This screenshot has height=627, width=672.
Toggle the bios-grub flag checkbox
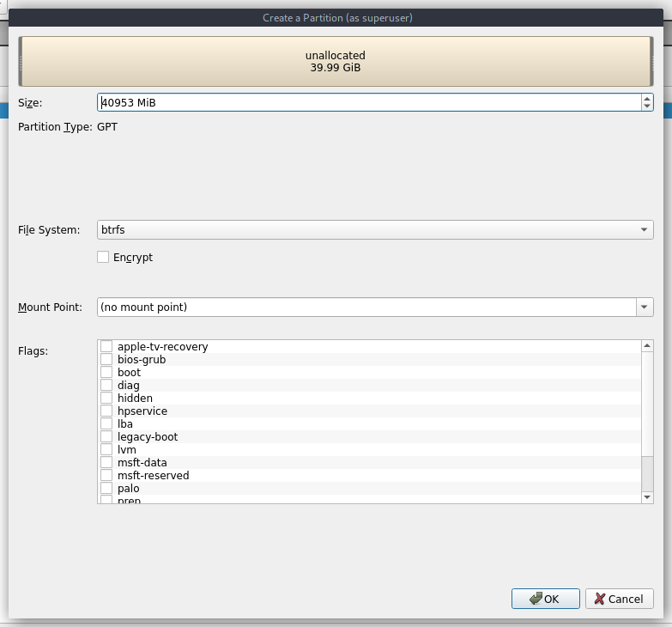(106, 360)
